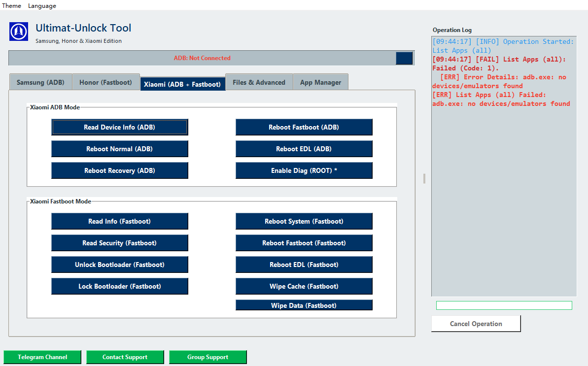Click the Xiaomi Fastboot Mode group label
This screenshot has width=588, height=366.
pos(60,201)
